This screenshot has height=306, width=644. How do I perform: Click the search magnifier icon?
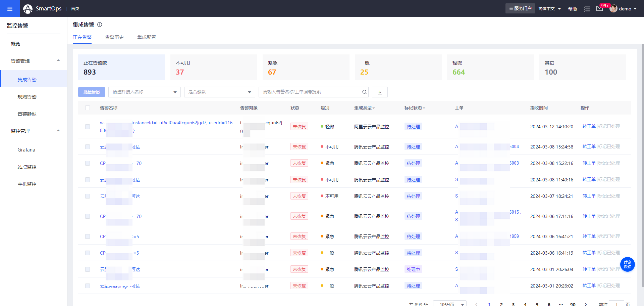[364, 92]
